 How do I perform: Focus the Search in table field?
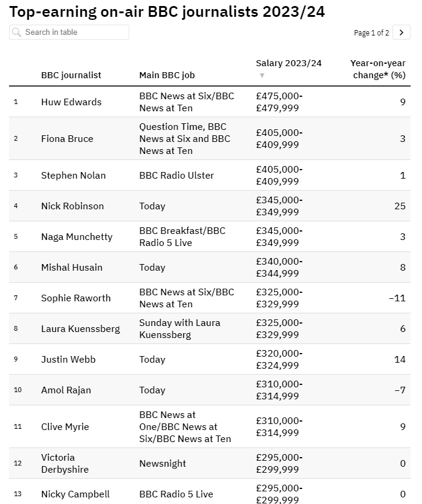pos(75,32)
